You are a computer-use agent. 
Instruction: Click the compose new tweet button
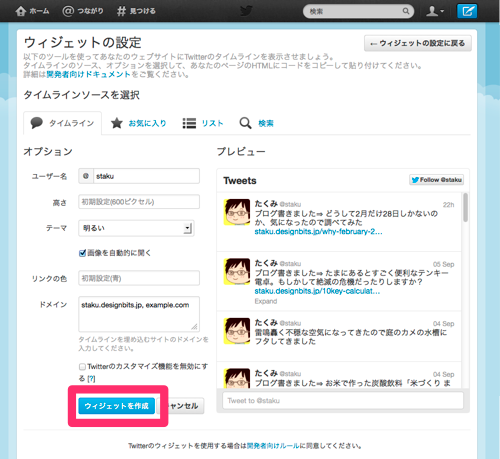tap(467, 11)
